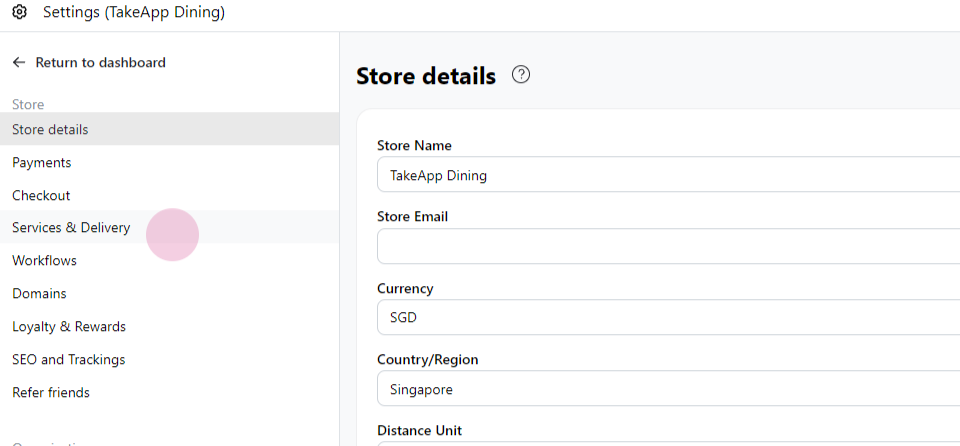
Task: Click the Settings (TakeApp Dining) title text
Action: click(x=134, y=12)
